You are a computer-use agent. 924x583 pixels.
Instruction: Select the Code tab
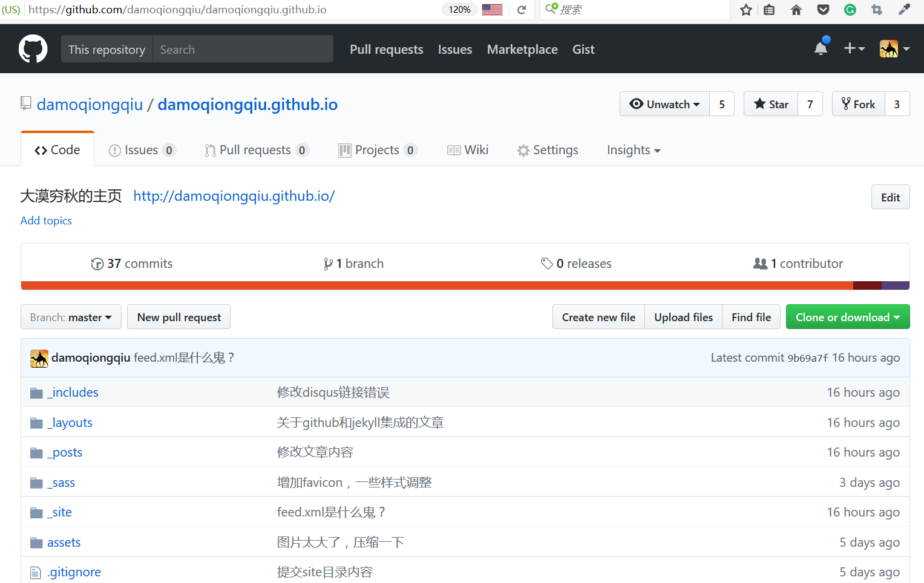57,149
